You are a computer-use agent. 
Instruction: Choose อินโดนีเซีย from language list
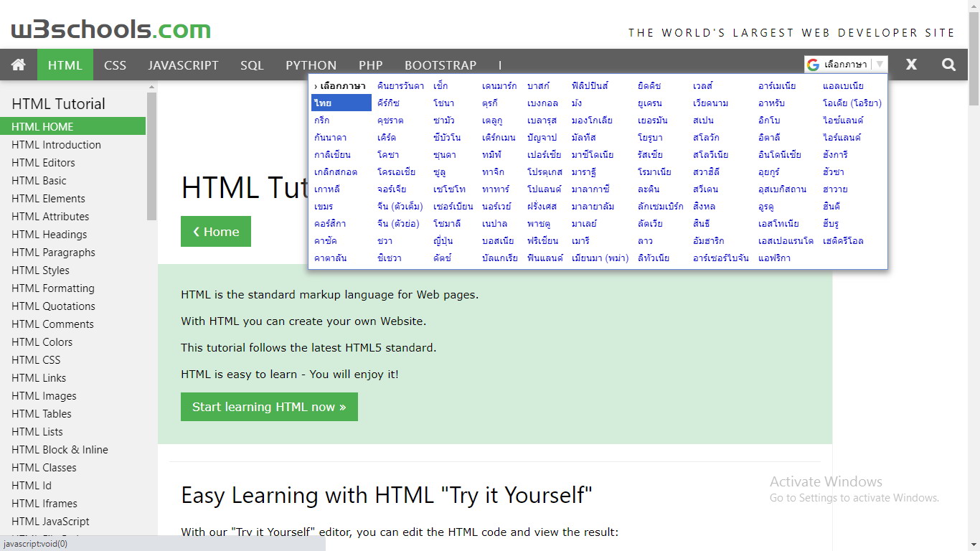pyautogui.click(x=779, y=154)
